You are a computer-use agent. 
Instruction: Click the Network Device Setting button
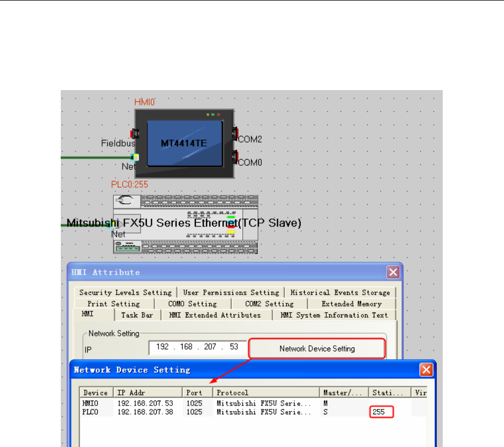pyautogui.click(x=317, y=349)
